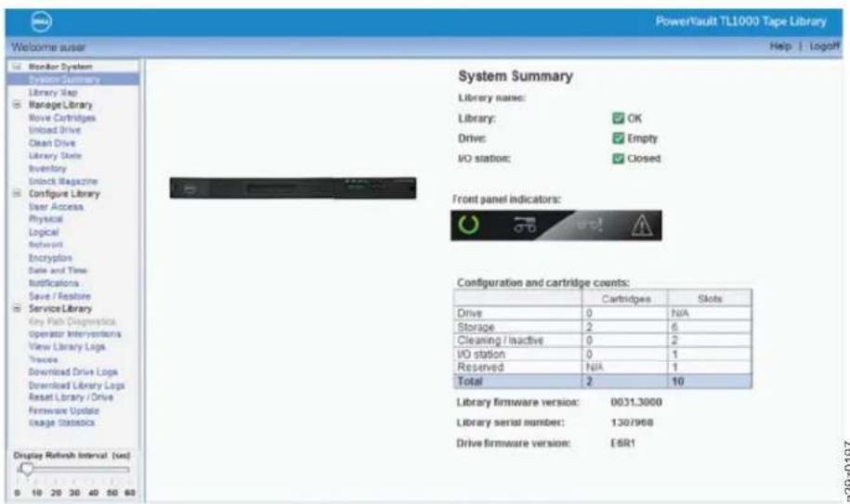Click the Cleaning / Inactive row label
Image resolution: width=850 pixels, height=504 pixels.
[x=500, y=341]
